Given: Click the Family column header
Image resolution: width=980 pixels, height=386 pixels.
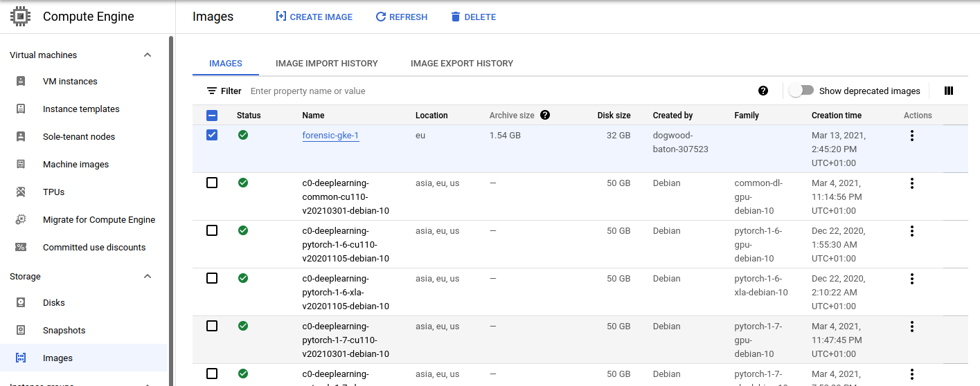Looking at the screenshot, I should click(747, 116).
